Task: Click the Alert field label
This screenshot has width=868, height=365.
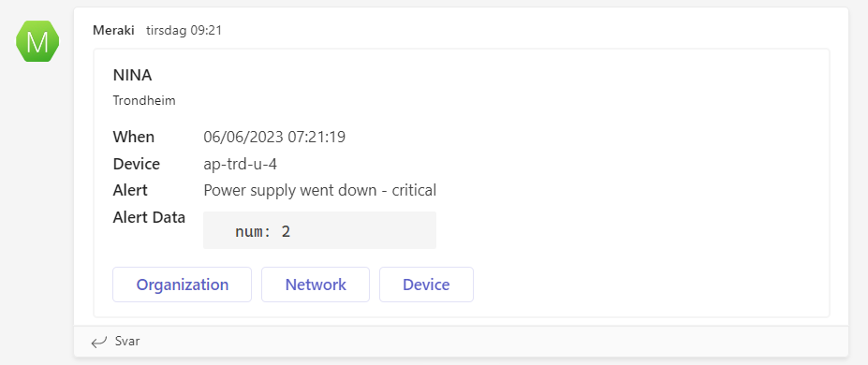Action: coord(130,190)
